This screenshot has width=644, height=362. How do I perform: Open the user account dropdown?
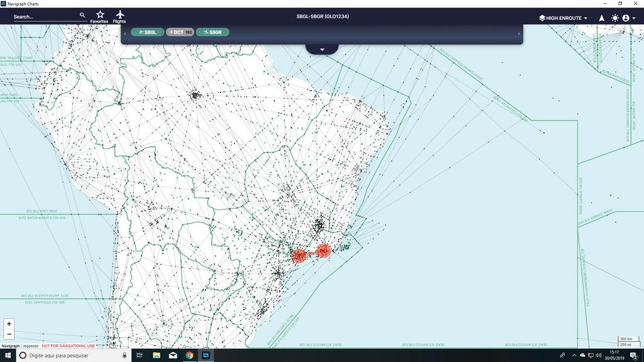tap(629, 18)
